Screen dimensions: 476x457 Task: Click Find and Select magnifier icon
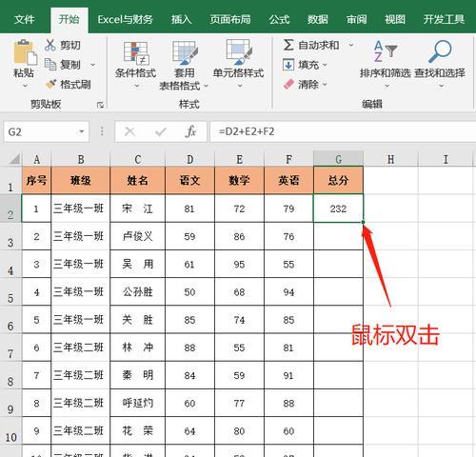click(440, 50)
